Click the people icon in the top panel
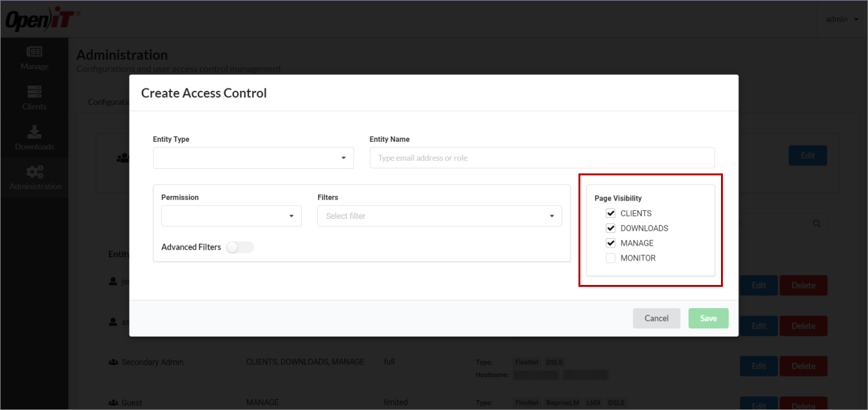The image size is (868, 410). click(x=123, y=158)
